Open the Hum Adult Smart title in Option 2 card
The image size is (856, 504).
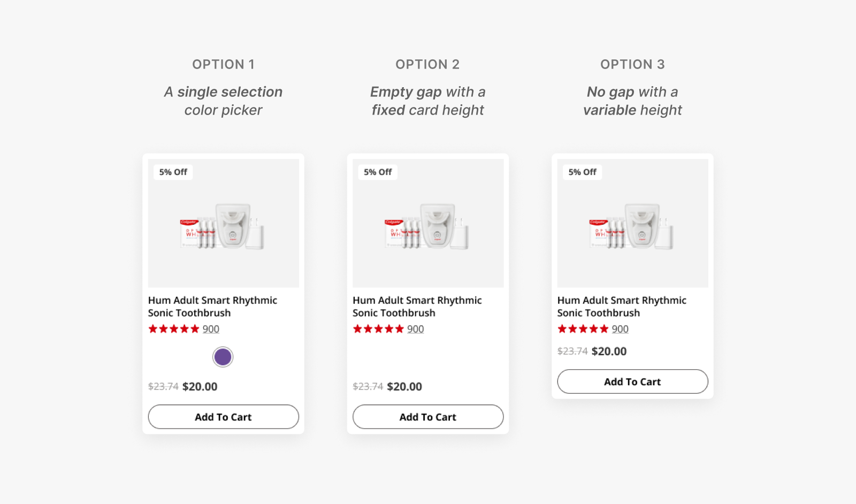point(417,307)
